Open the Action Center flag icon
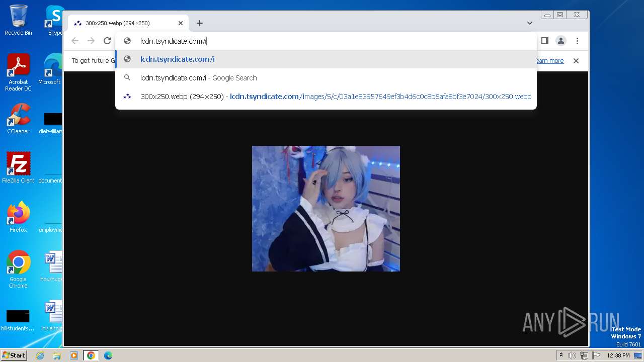 (x=596, y=355)
